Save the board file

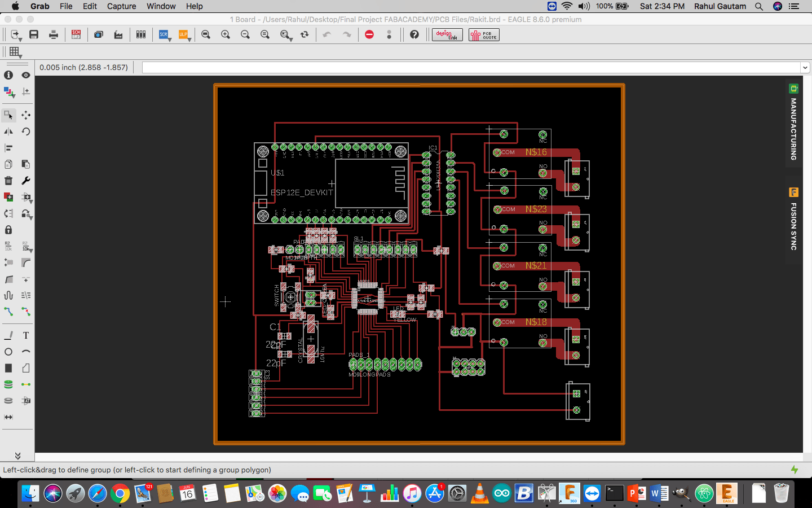[x=34, y=34]
